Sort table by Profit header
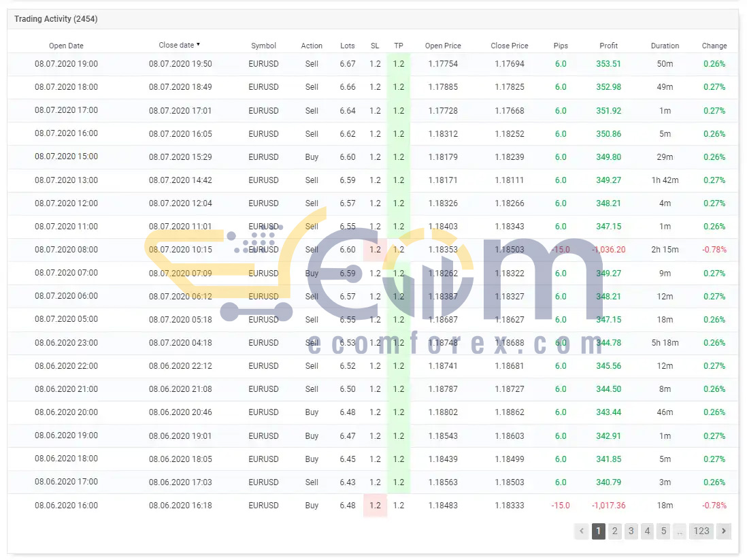Viewport: 747px width, 560px height. pos(608,46)
